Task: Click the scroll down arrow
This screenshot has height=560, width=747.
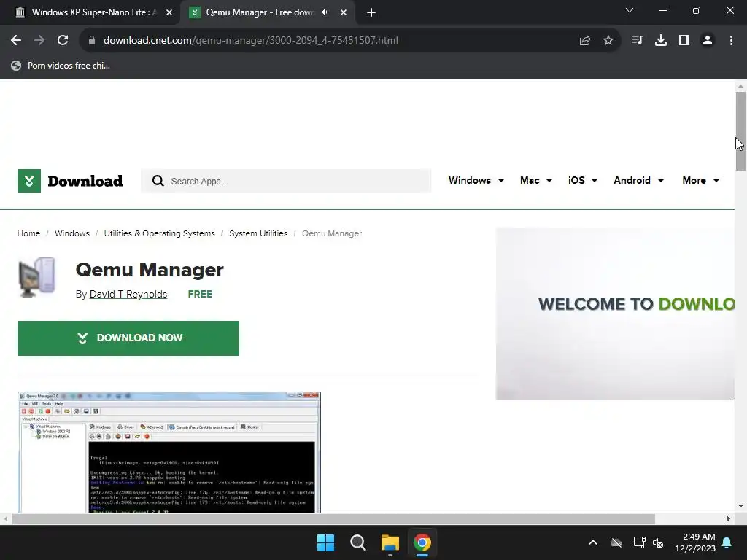Action: [740, 506]
